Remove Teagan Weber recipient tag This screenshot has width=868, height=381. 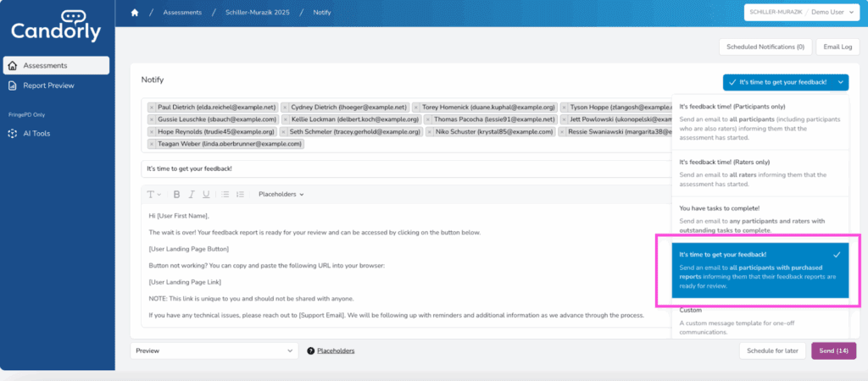tap(152, 144)
